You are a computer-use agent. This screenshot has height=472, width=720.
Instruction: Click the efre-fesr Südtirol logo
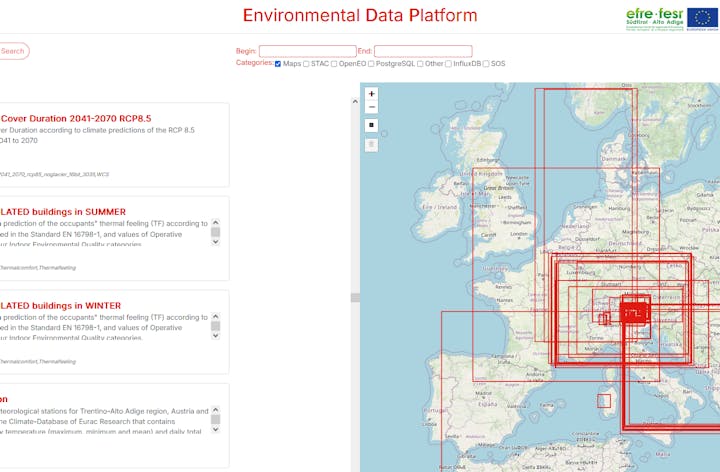655,19
